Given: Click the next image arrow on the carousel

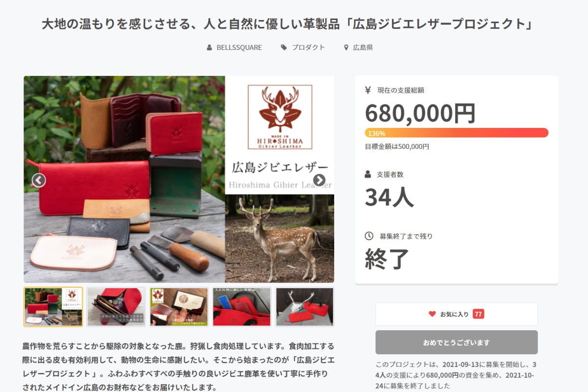Looking at the screenshot, I should pos(319,180).
